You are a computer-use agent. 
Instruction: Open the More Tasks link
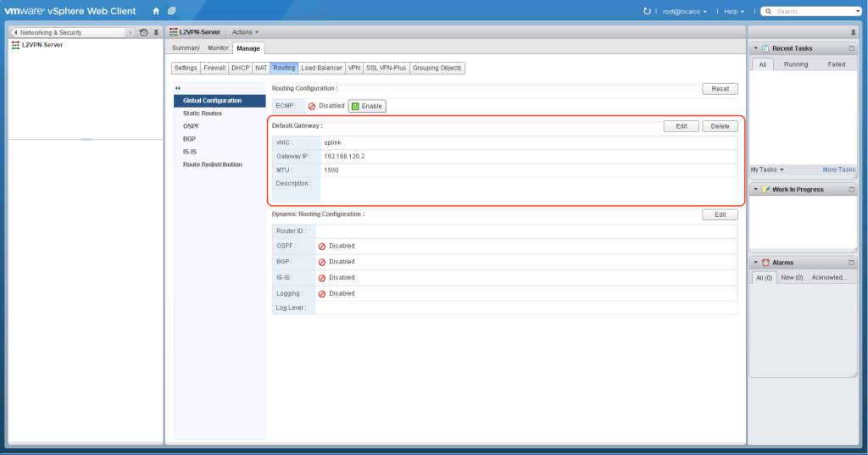pos(838,170)
